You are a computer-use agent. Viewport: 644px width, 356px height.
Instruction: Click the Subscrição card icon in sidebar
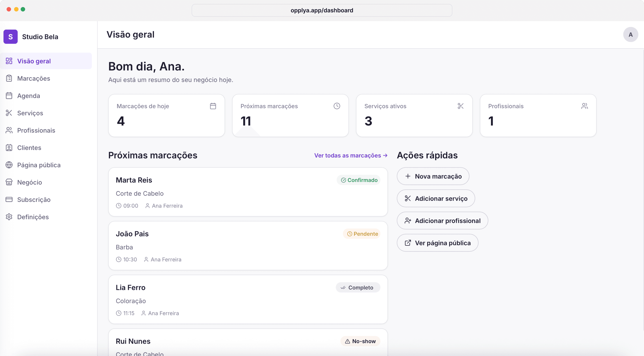pos(9,200)
